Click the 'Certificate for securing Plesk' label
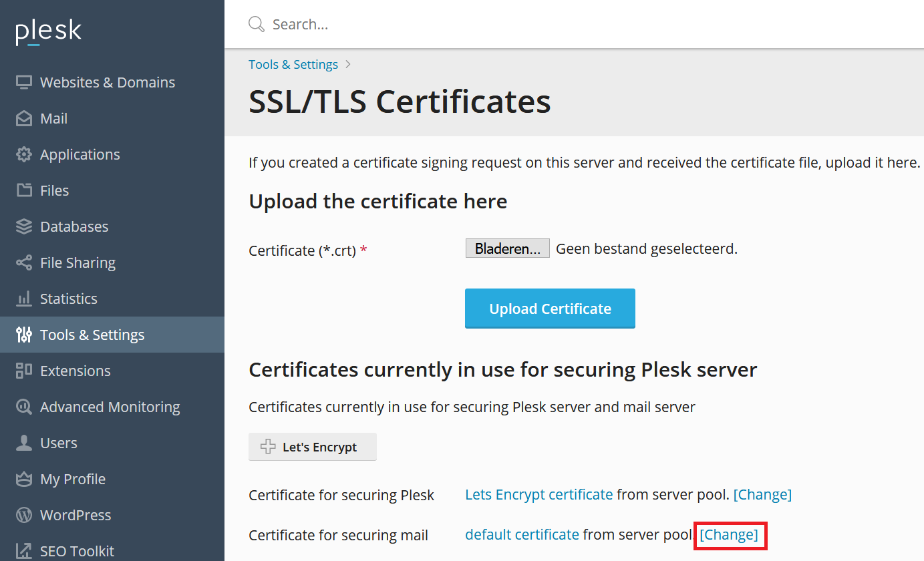Image resolution: width=924 pixels, height=561 pixels. click(341, 496)
